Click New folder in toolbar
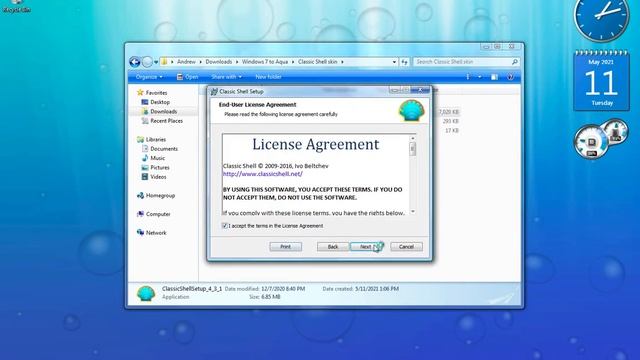The width and height of the screenshot is (640, 360). 268,77
